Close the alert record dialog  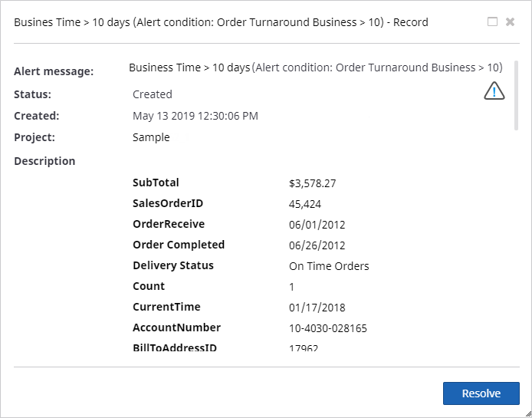coord(511,21)
